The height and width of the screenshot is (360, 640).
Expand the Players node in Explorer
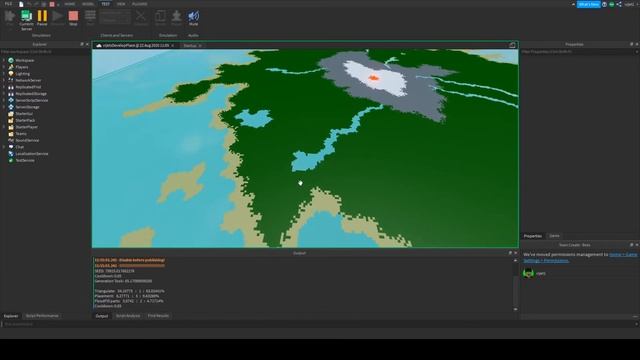pos(4,67)
